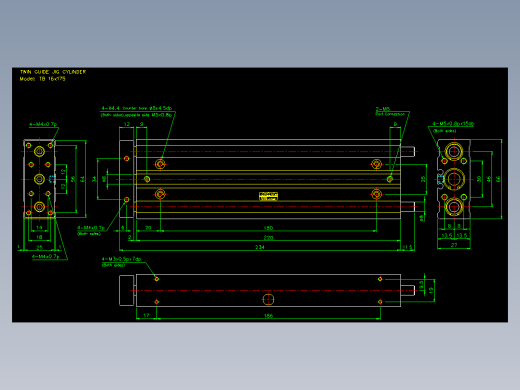Click the "4-M5x0.8px15dp" thread callout

453,124
